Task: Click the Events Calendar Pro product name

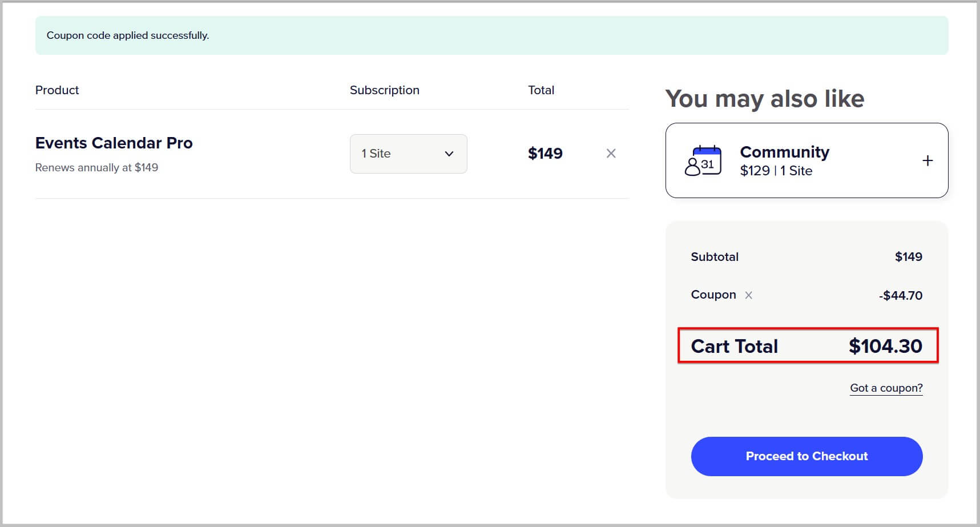Action: (114, 143)
